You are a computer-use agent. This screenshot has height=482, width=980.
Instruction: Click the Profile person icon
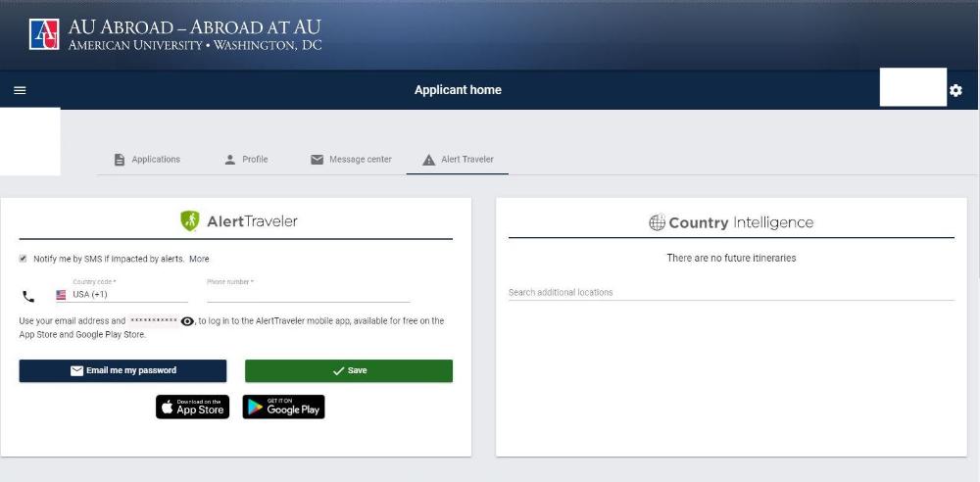[230, 160]
